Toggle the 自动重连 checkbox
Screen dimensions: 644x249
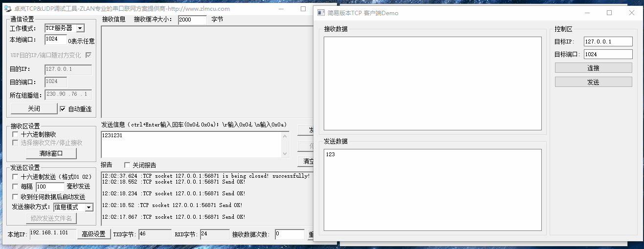(63, 109)
